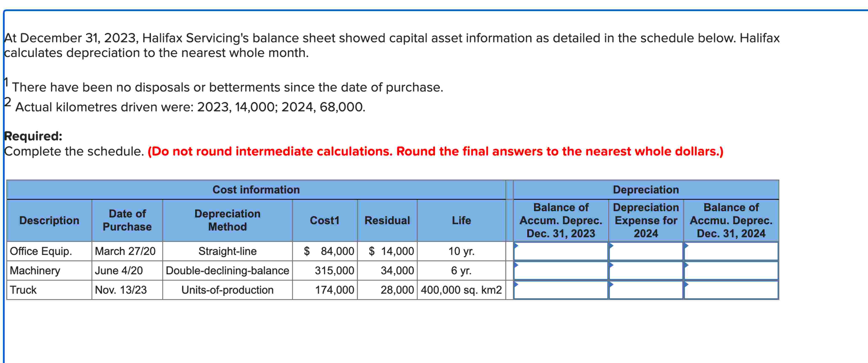
Task: Click the blue hint arrow in Truck 2024 expense cell
Action: 612,285
